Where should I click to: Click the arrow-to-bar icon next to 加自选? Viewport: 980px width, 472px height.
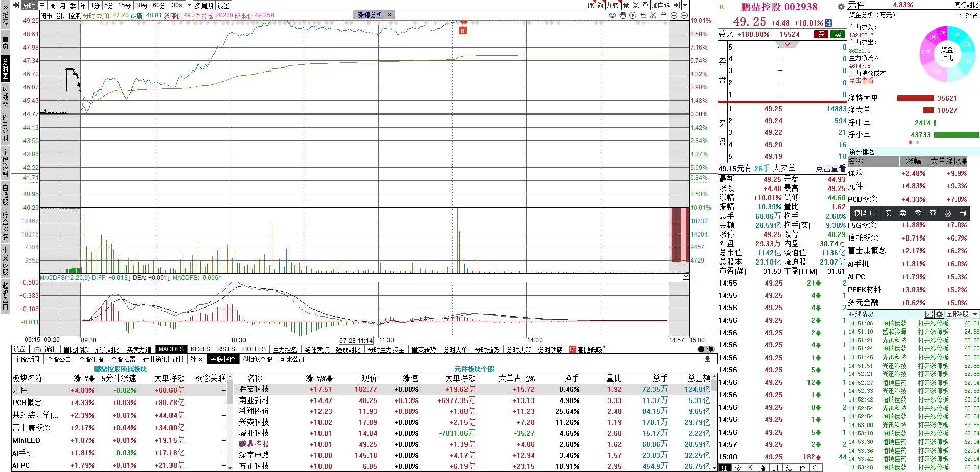(676, 5)
